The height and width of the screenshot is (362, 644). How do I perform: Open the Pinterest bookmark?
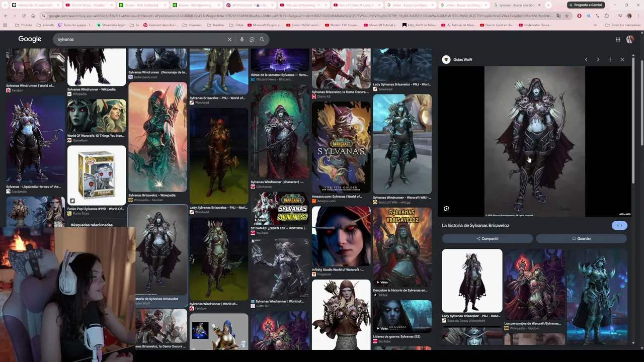click(x=160, y=25)
